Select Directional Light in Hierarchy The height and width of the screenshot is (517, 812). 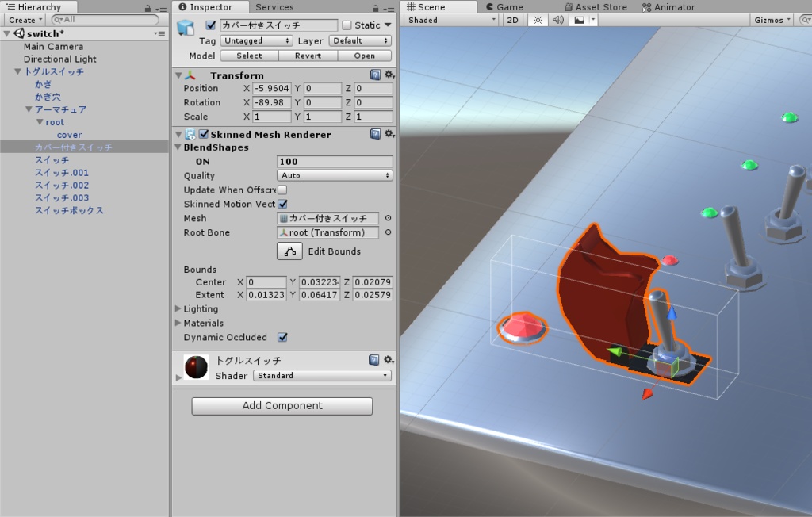point(59,59)
